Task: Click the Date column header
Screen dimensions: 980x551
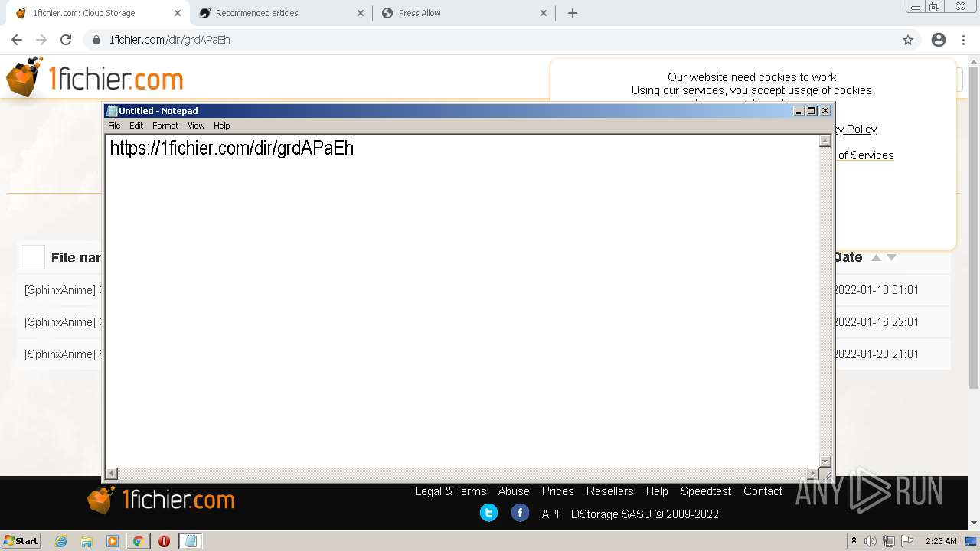Action: point(849,257)
